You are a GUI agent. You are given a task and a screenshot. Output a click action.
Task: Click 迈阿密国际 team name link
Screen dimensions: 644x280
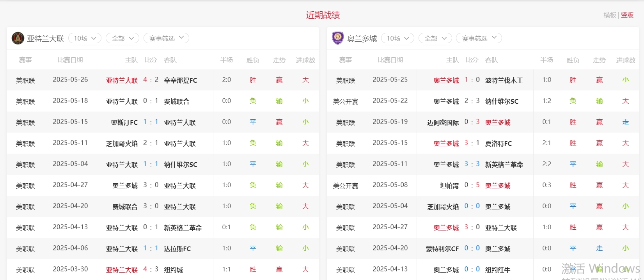tap(443, 122)
